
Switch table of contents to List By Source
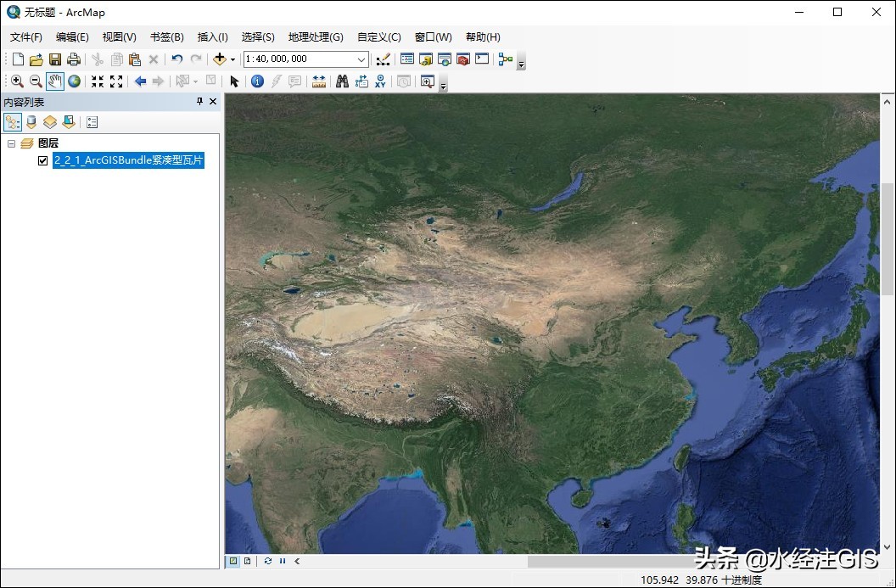pos(31,121)
